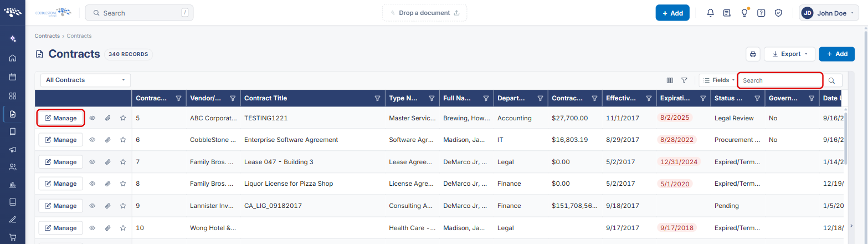Click the Drop a document area
Image resolution: width=868 pixels, height=244 pixels.
[424, 13]
